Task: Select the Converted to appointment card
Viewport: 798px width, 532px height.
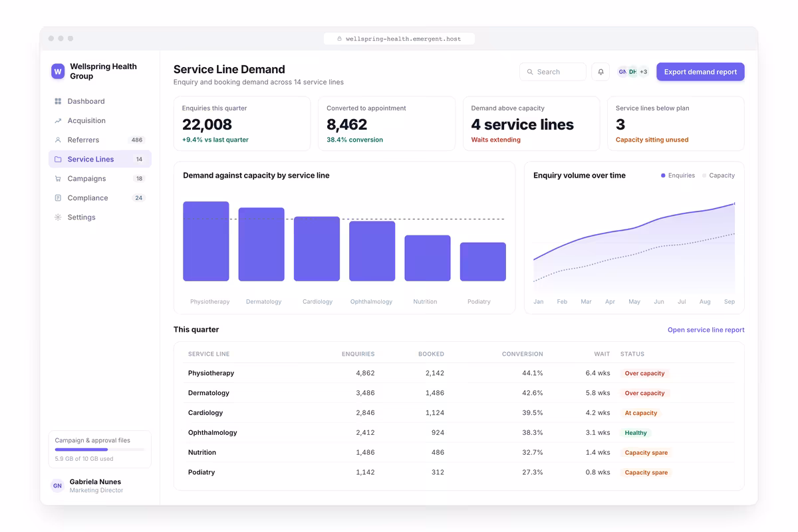Action: [x=386, y=124]
